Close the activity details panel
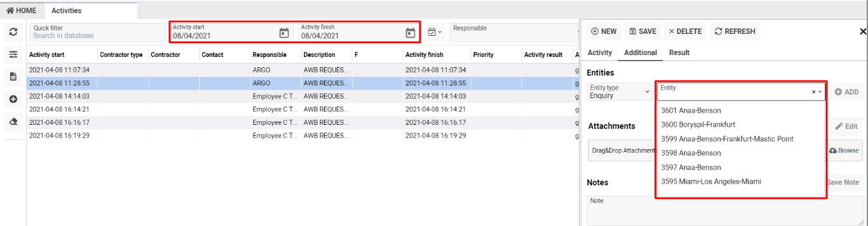 tap(863, 32)
